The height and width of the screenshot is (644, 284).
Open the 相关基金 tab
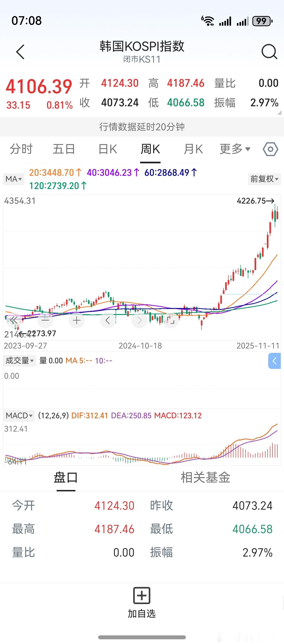point(206,477)
